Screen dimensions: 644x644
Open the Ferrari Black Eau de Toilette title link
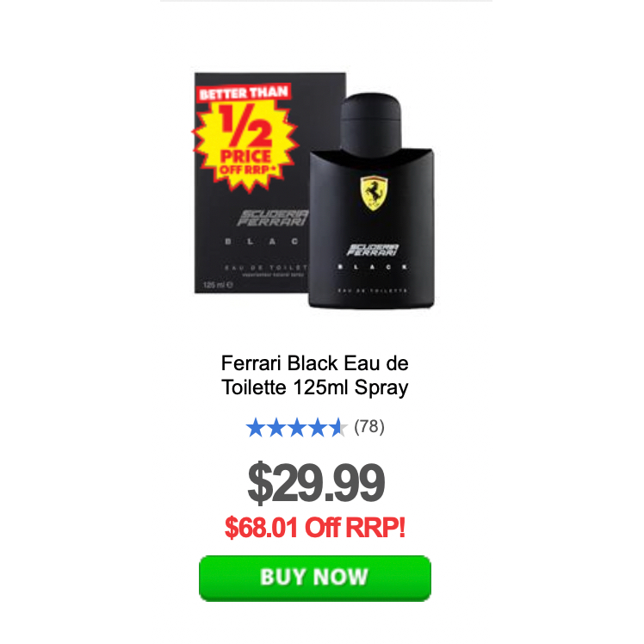click(314, 375)
